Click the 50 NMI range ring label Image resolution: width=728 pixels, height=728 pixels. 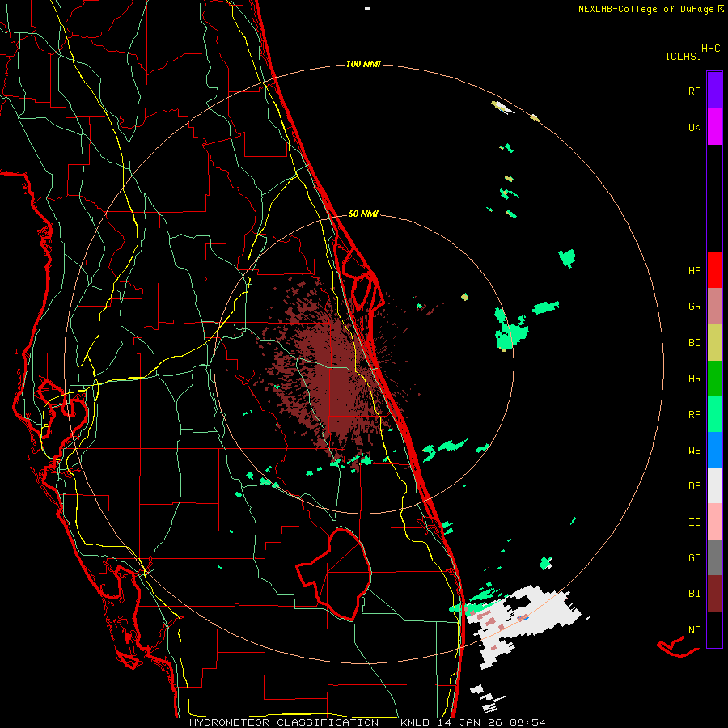tap(363, 214)
